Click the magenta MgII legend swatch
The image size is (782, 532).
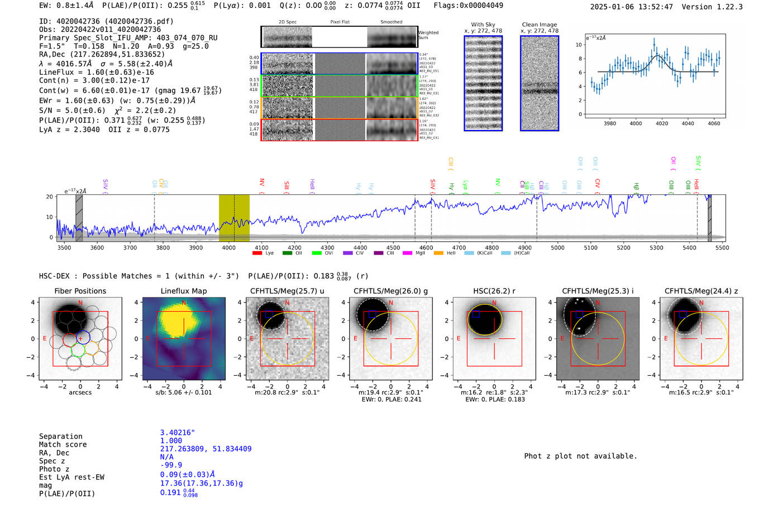point(407,253)
